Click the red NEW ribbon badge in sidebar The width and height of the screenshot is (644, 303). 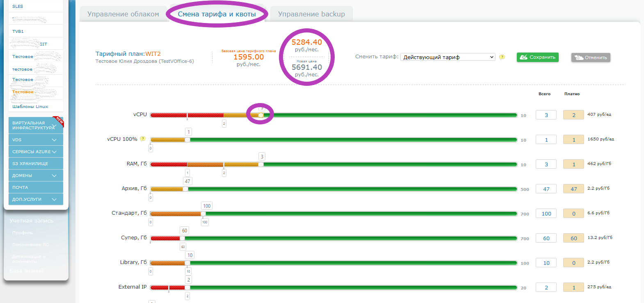pyautogui.click(x=59, y=121)
